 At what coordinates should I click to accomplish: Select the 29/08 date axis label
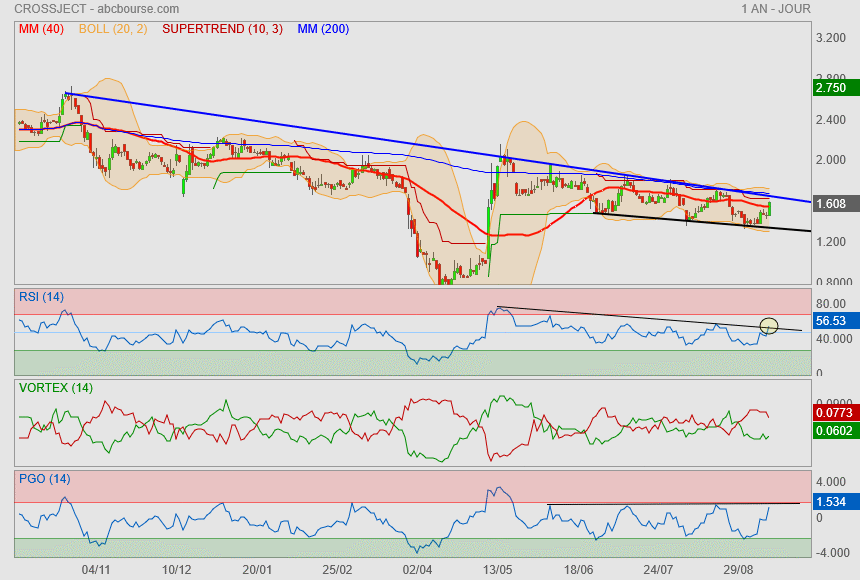[740, 569]
